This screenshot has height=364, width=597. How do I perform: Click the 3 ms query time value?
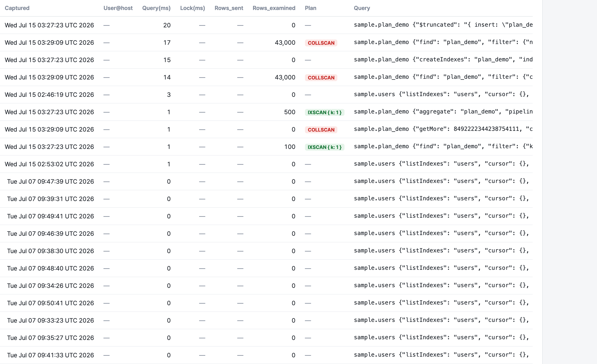pyautogui.click(x=169, y=95)
